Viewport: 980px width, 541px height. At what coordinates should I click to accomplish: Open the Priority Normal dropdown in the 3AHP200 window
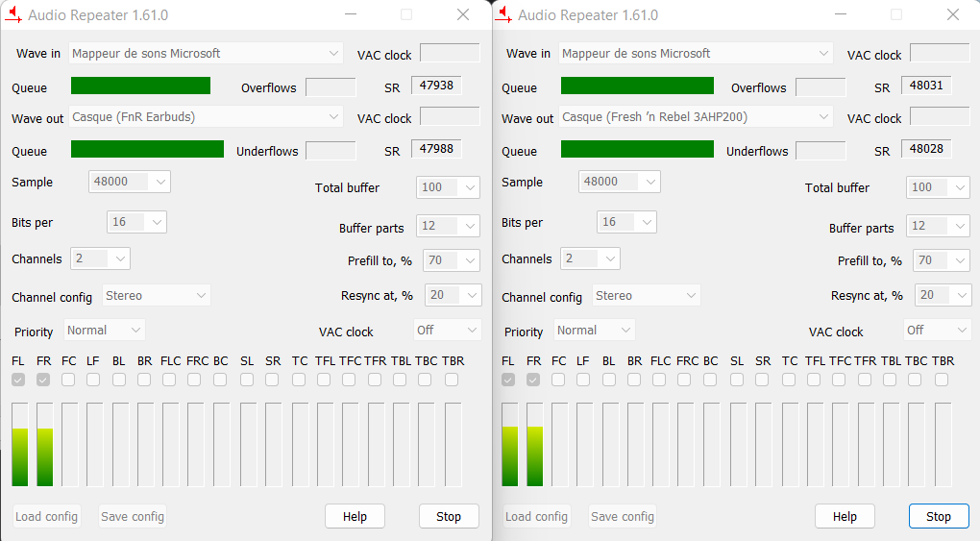pos(594,331)
